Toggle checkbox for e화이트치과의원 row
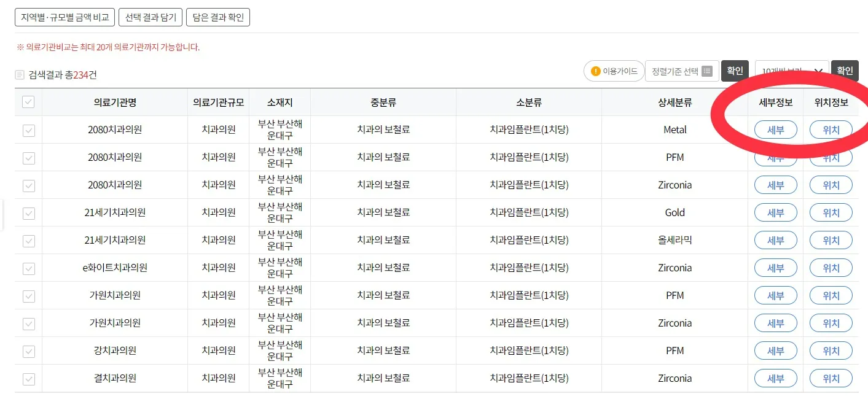868x399 pixels. coord(28,268)
